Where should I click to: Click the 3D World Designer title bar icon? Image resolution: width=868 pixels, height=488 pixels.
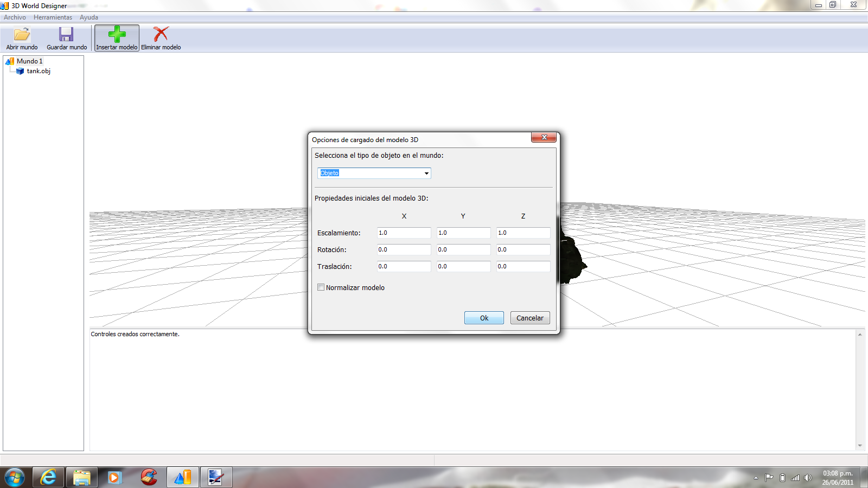tap(5, 5)
